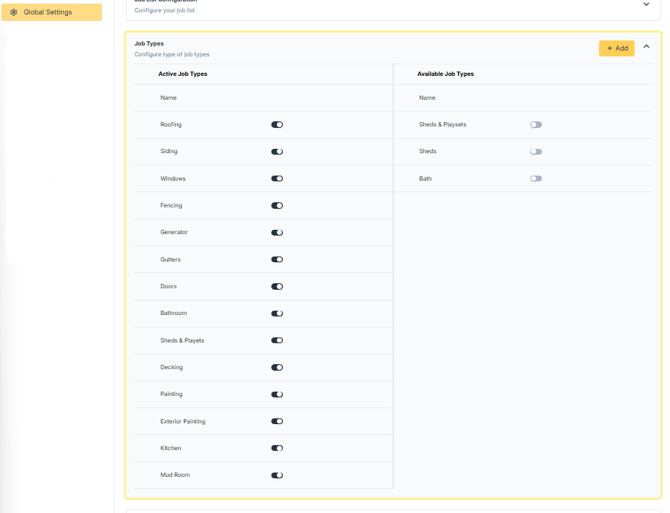670x513 pixels.
Task: Enable the Sheds & Playsets available toggle
Action: (536, 125)
